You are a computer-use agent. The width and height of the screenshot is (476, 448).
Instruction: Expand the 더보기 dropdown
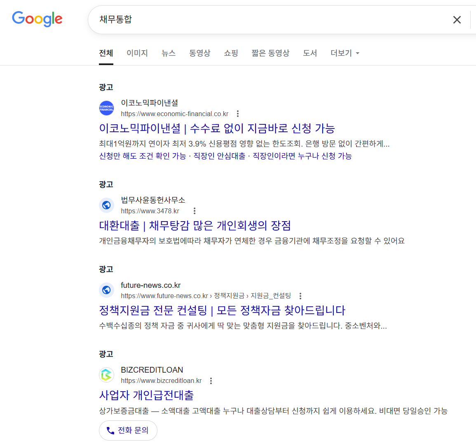pyautogui.click(x=345, y=53)
